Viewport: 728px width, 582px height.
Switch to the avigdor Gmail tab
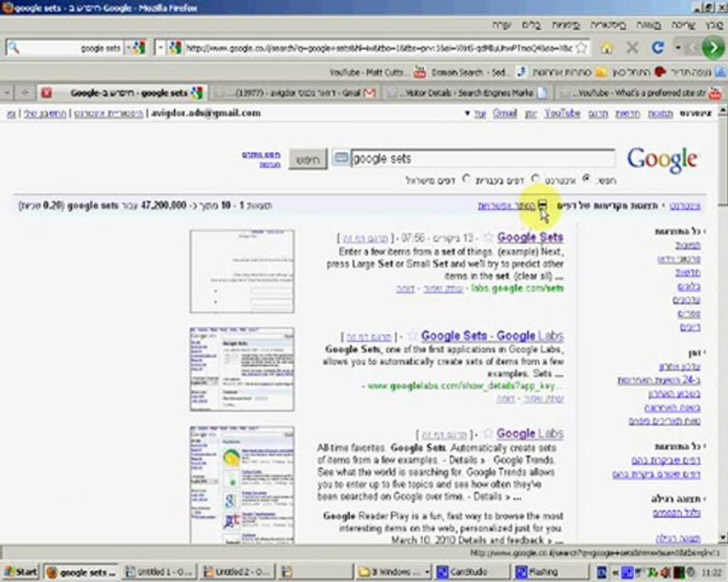[x=296, y=93]
